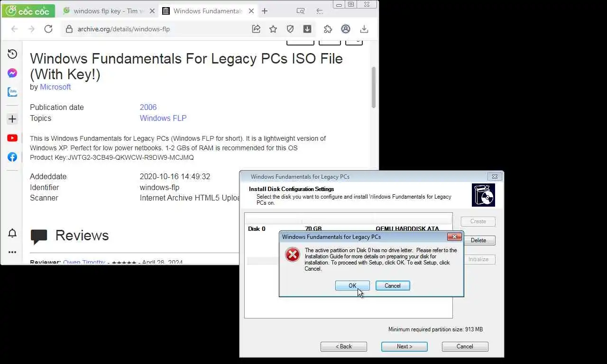Close the error message dialog
Screen dimensions: 607x364
(454, 237)
